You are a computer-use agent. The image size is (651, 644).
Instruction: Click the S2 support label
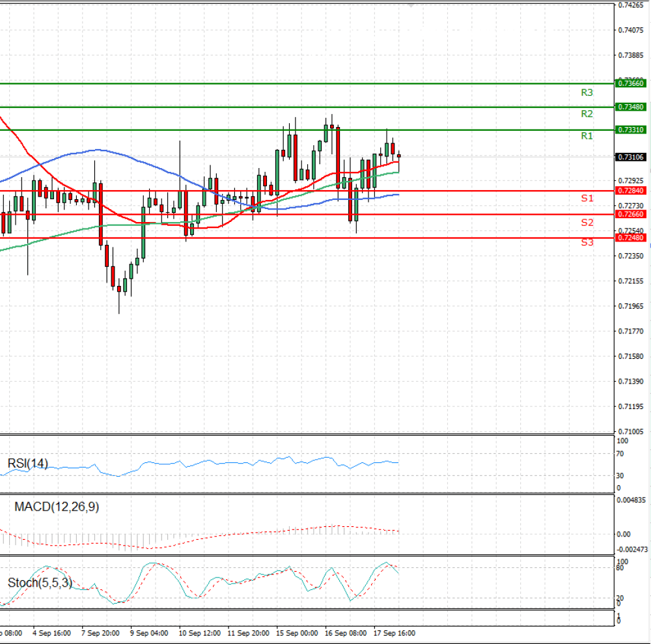click(587, 223)
